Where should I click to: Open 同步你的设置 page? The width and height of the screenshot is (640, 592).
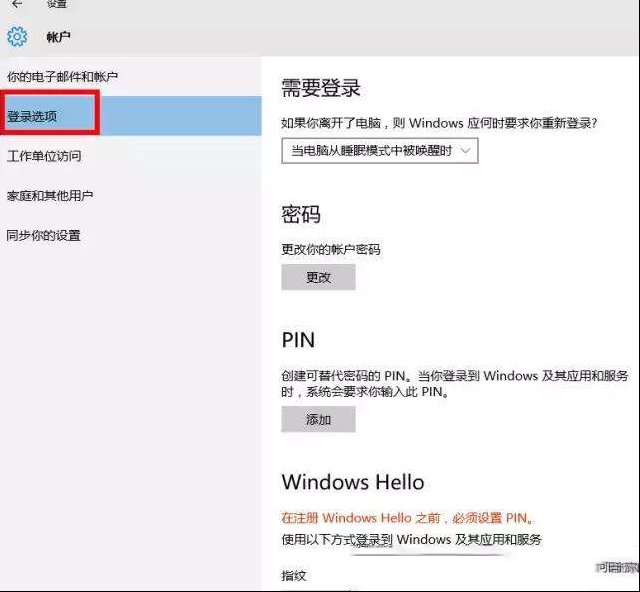coord(43,235)
